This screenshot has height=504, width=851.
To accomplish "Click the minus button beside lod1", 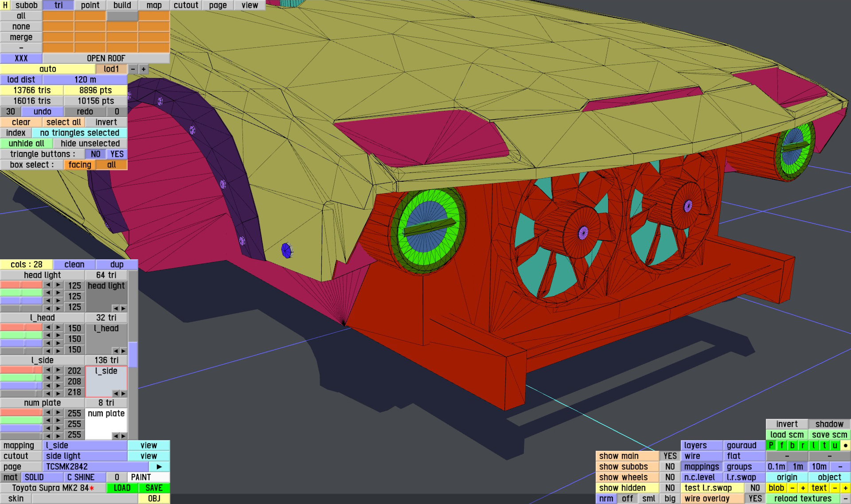I will tap(133, 69).
